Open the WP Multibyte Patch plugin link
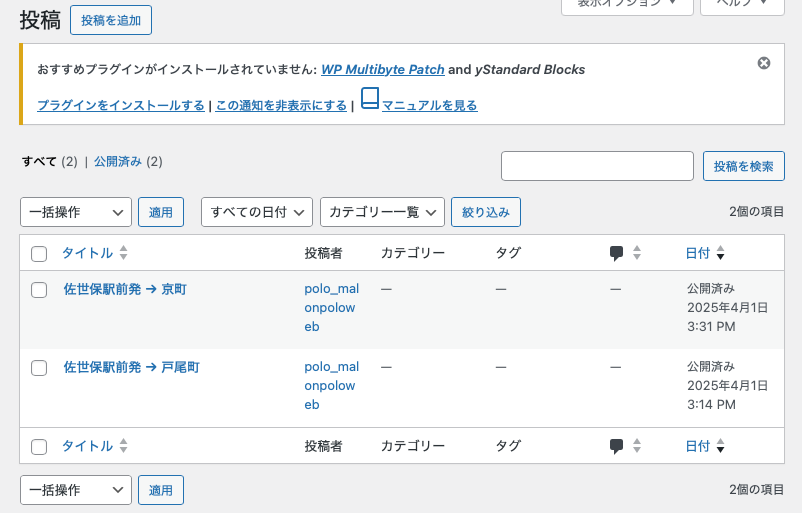This screenshot has width=802, height=513. (x=382, y=70)
